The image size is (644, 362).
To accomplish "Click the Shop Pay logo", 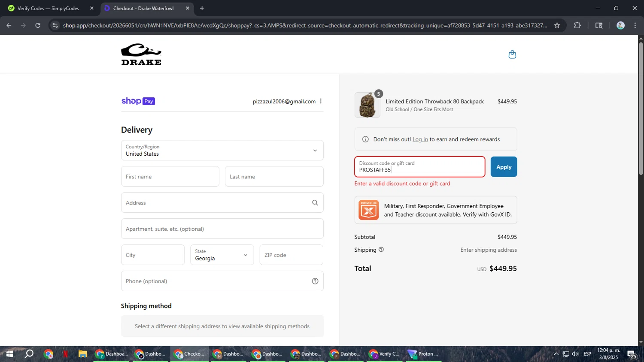I will (x=138, y=101).
